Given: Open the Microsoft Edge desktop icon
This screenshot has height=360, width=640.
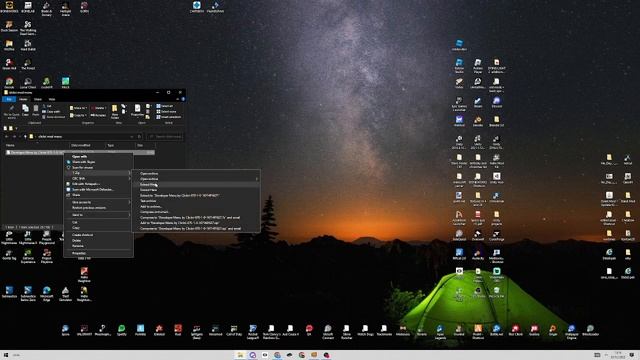Looking at the screenshot, I should [47, 293].
